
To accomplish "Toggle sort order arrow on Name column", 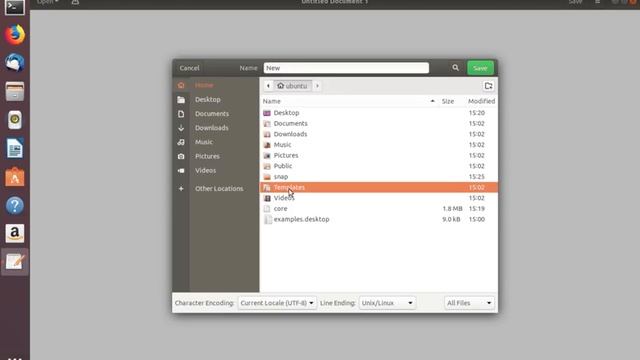I will pos(432,101).
